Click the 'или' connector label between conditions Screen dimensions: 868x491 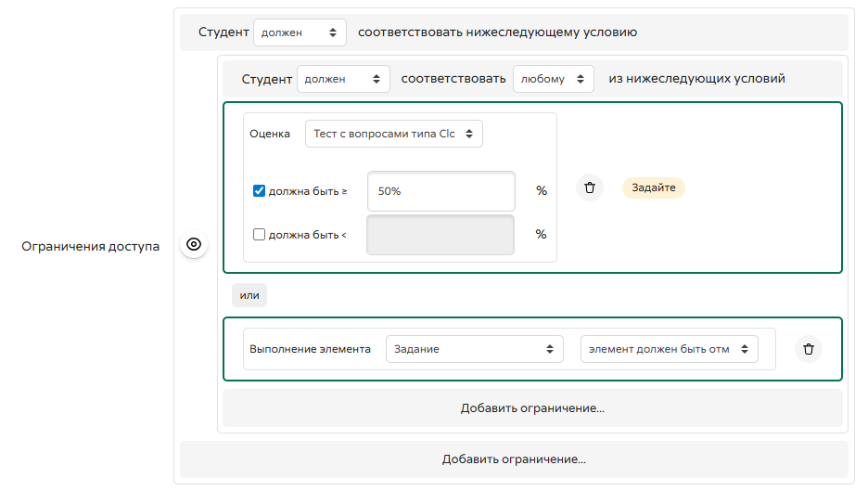[249, 295]
